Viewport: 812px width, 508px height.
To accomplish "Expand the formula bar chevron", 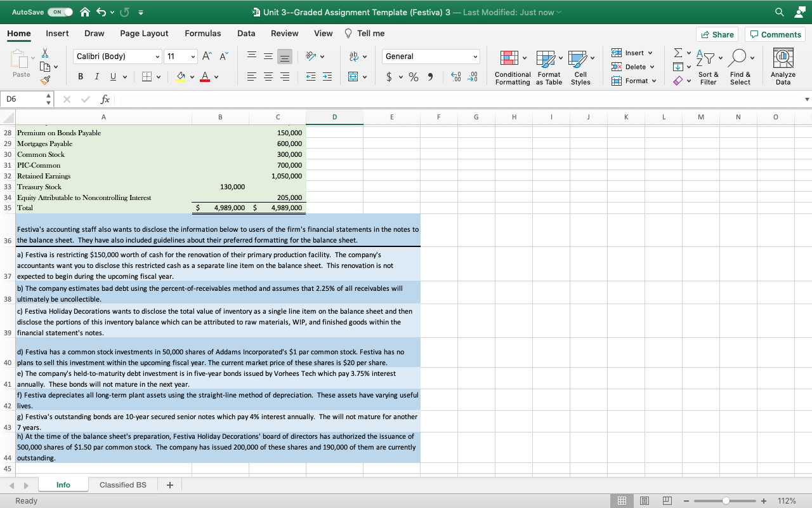I will tap(806, 99).
